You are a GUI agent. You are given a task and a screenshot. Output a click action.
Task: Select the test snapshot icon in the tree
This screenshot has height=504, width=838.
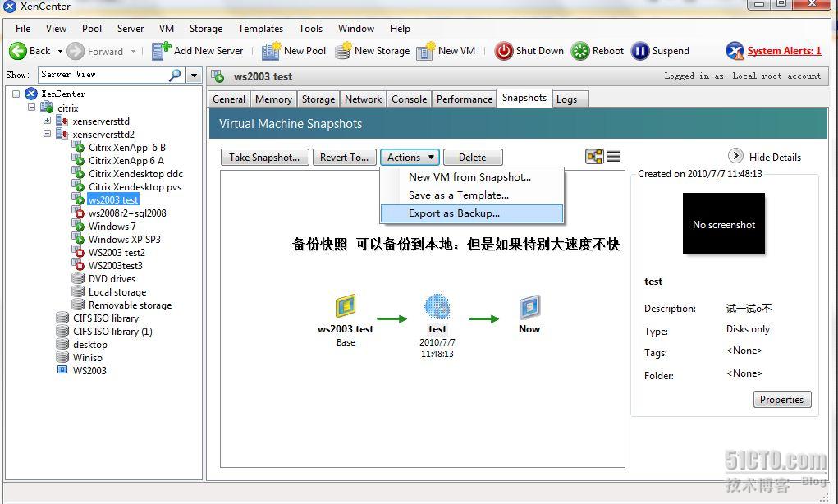[x=437, y=306]
